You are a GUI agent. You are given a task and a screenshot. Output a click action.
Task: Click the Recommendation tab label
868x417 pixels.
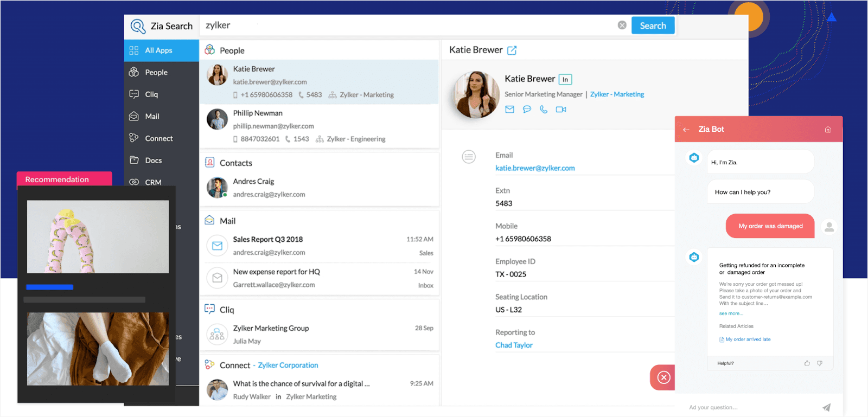click(x=57, y=179)
